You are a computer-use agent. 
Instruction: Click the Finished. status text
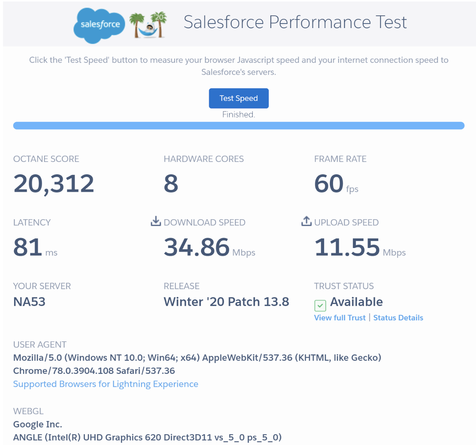pos(239,115)
